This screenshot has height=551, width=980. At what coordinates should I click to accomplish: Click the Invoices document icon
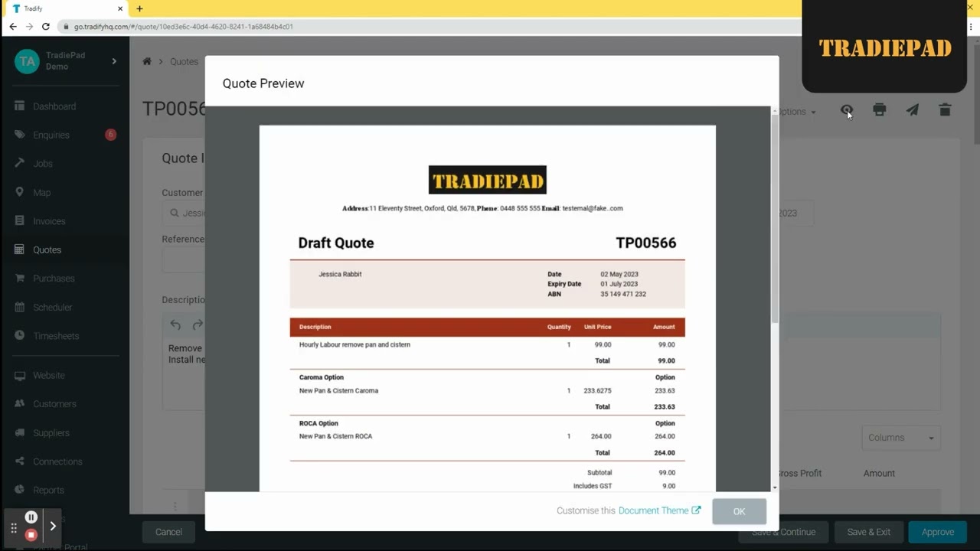tap(20, 220)
